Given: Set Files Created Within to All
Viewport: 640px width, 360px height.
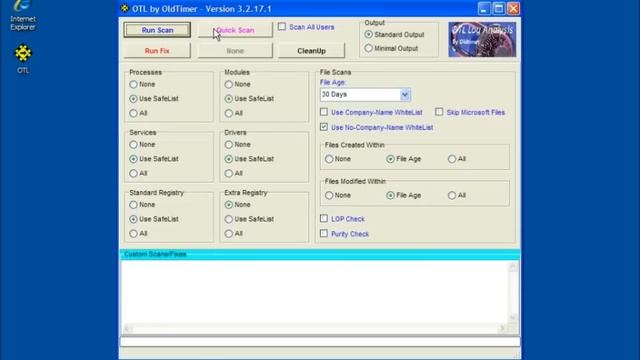Looking at the screenshot, I should pyautogui.click(x=452, y=159).
